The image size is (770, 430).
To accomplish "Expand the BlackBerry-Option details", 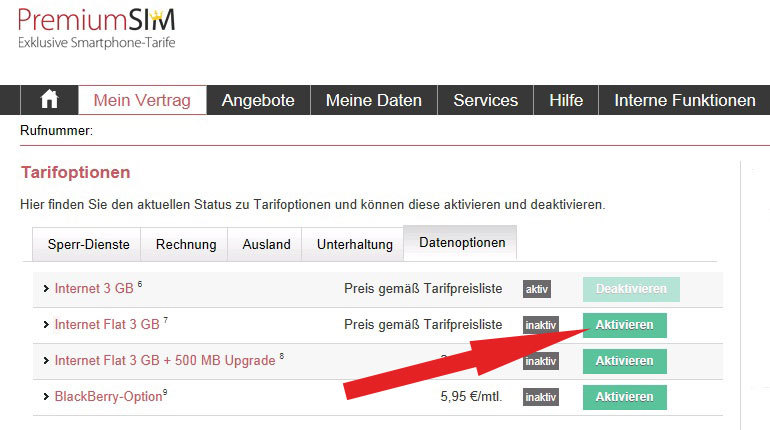I will click(110, 397).
